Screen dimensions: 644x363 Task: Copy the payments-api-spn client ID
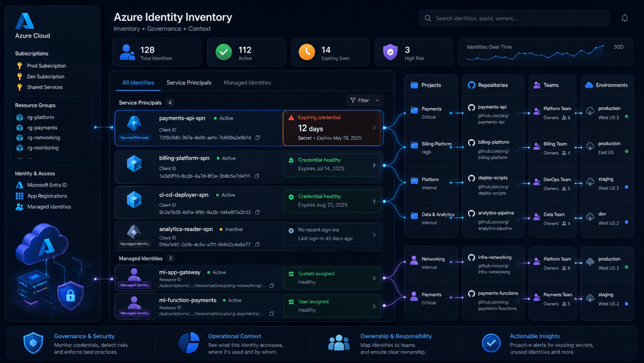tap(258, 138)
